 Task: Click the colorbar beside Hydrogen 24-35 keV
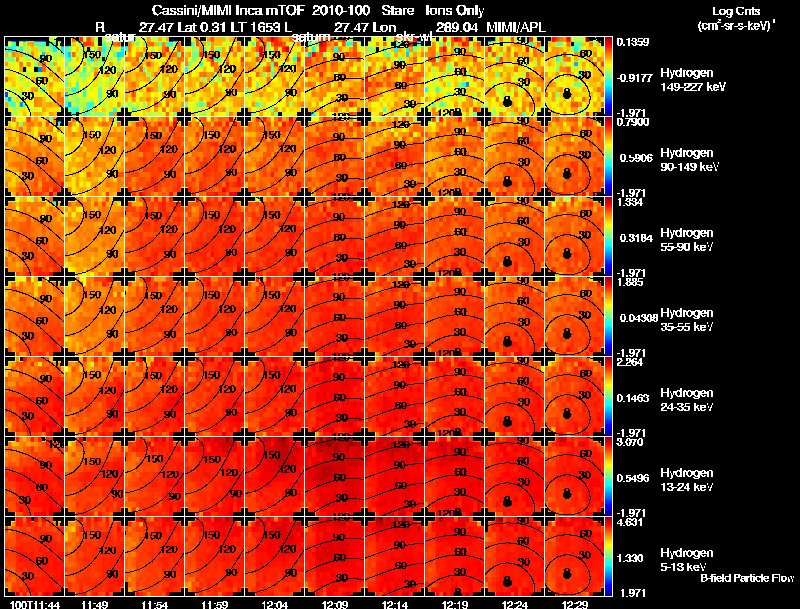click(608, 396)
